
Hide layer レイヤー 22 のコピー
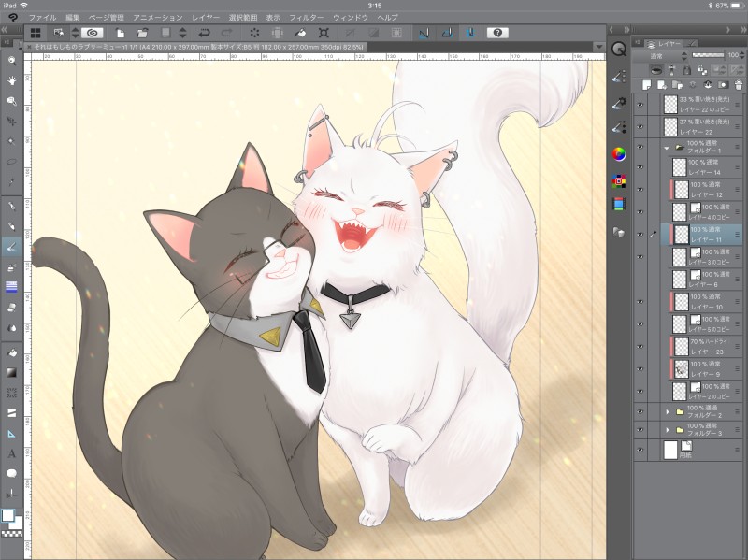(640, 105)
